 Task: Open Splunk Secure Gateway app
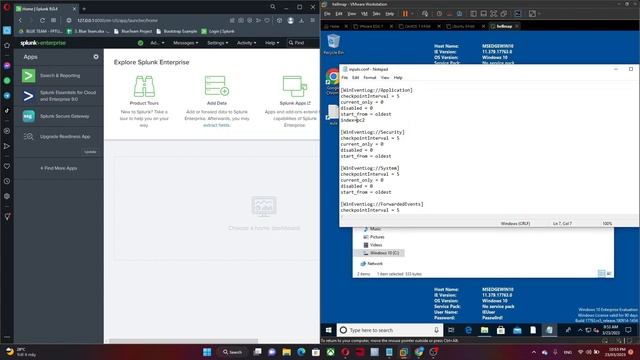point(59,116)
